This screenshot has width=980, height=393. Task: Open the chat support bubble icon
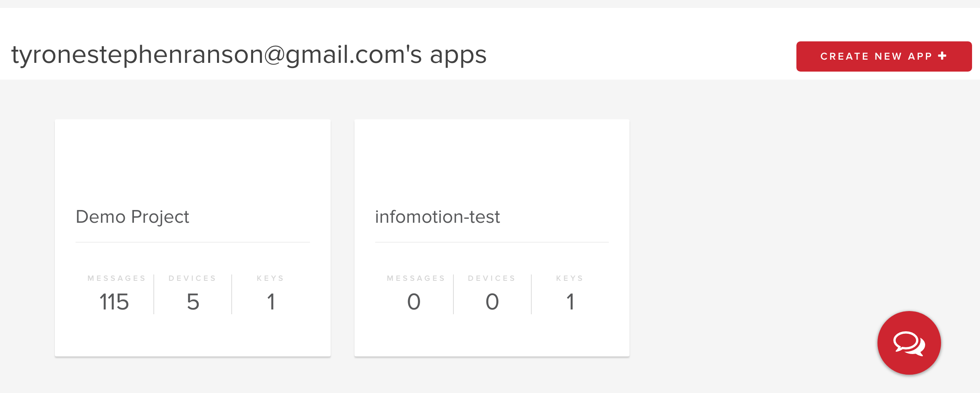pos(909,343)
